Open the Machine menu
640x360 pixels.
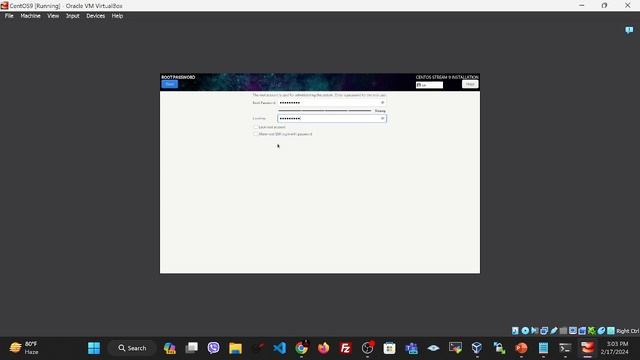[30, 16]
